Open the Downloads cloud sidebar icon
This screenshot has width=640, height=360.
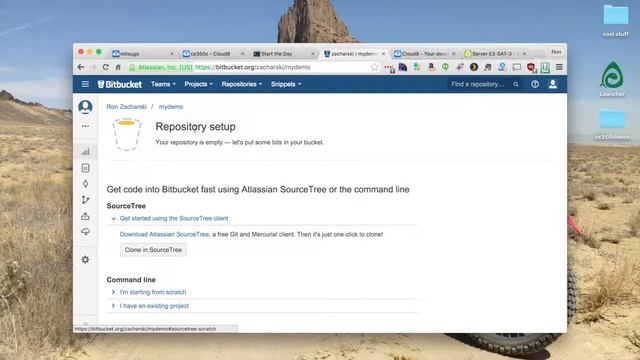coord(85,232)
